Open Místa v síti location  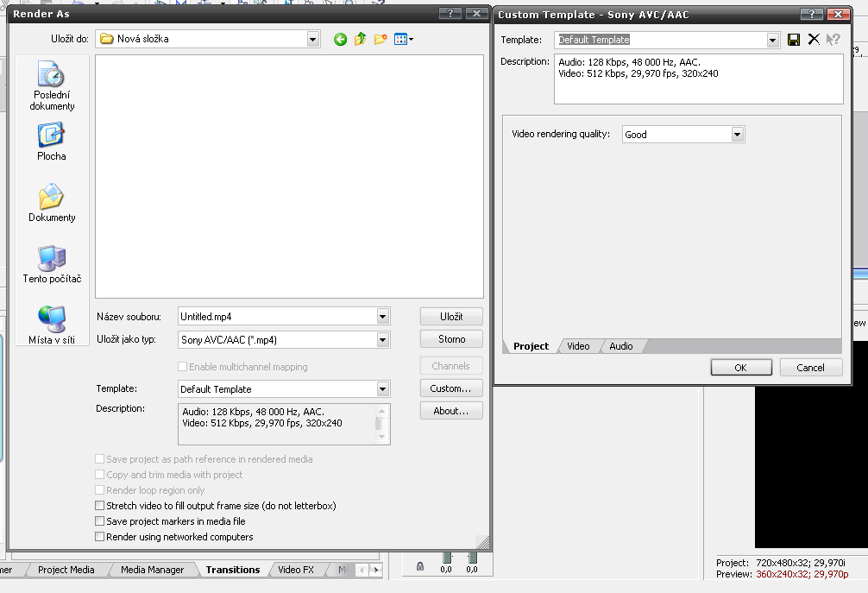click(52, 325)
